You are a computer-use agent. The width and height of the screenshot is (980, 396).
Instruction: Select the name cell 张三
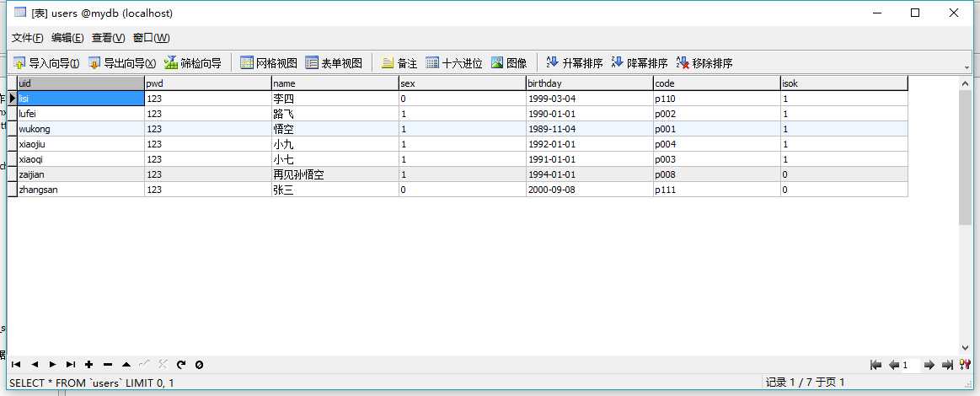coord(335,190)
